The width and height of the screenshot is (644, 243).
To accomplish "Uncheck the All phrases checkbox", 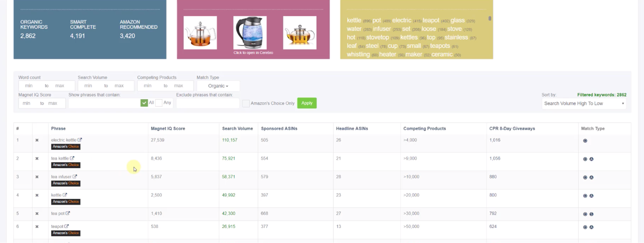I will [x=144, y=103].
